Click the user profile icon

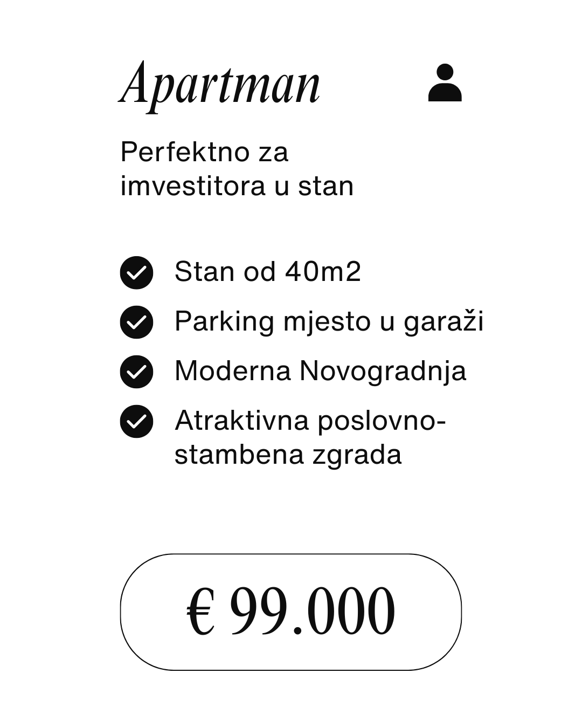[x=445, y=83]
